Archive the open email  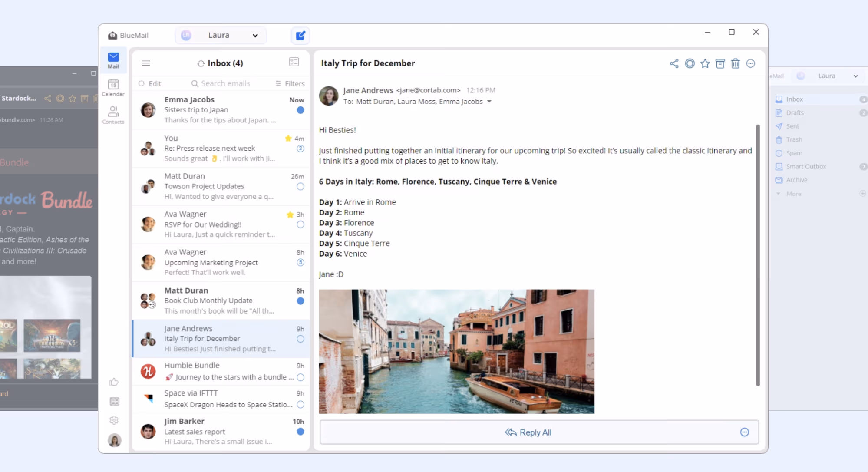click(720, 63)
